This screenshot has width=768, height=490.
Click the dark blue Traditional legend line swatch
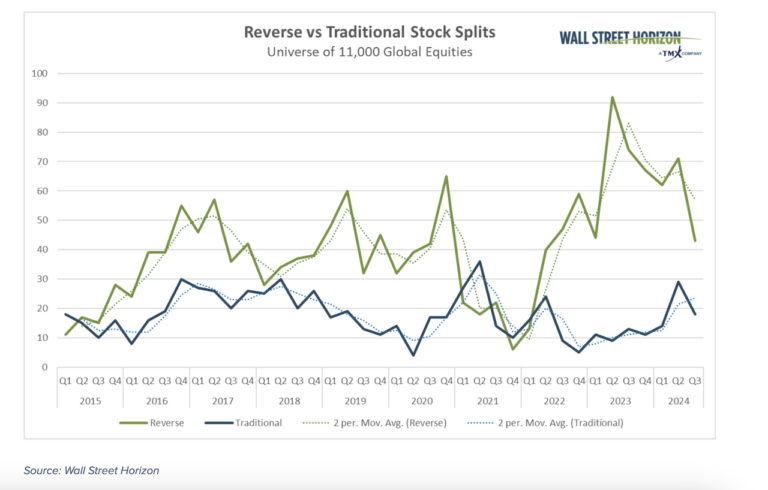pos(219,423)
